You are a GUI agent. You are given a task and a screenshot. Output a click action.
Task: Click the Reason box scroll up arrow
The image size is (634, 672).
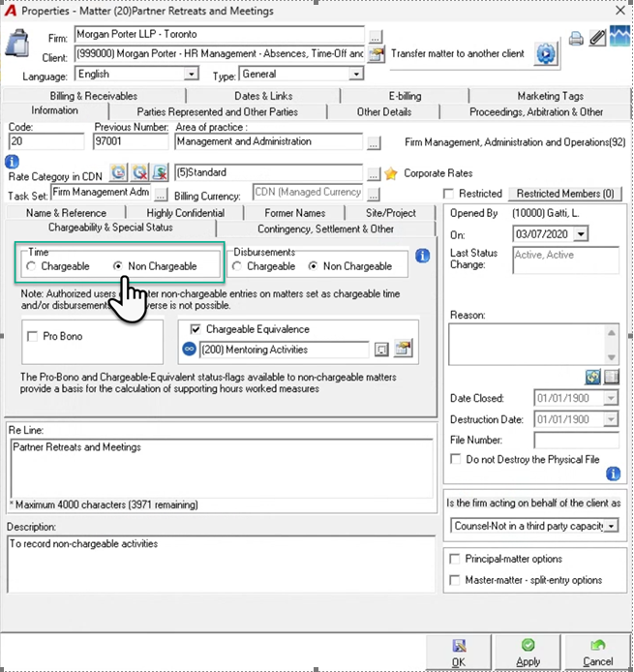(612, 332)
